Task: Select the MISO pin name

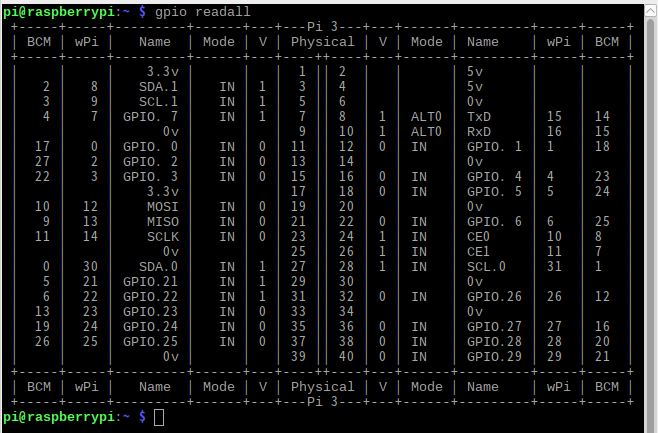Action: [163, 221]
